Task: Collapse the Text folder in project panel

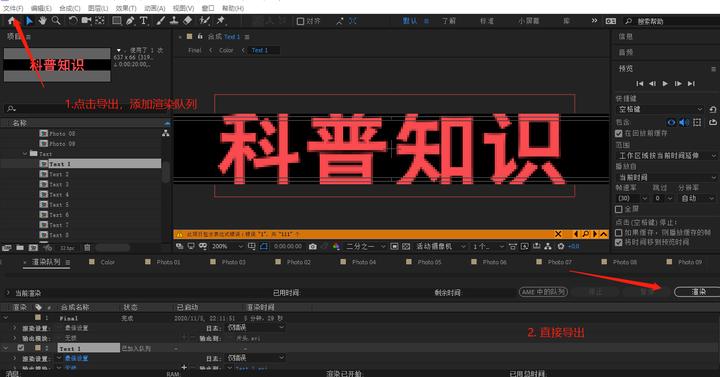Action: [x=25, y=154]
